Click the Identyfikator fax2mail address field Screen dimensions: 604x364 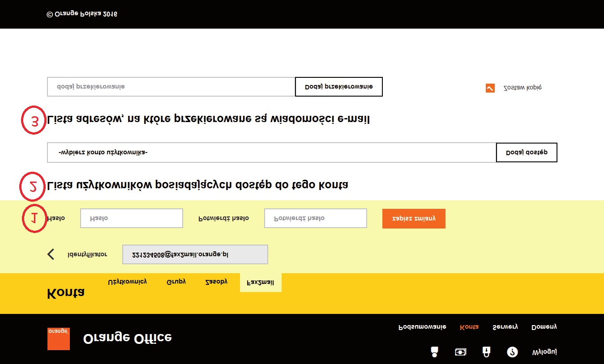tap(195, 254)
